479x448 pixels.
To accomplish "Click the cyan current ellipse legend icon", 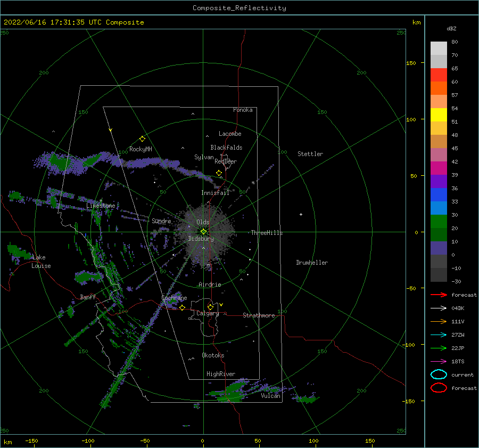I will (x=439, y=374).
